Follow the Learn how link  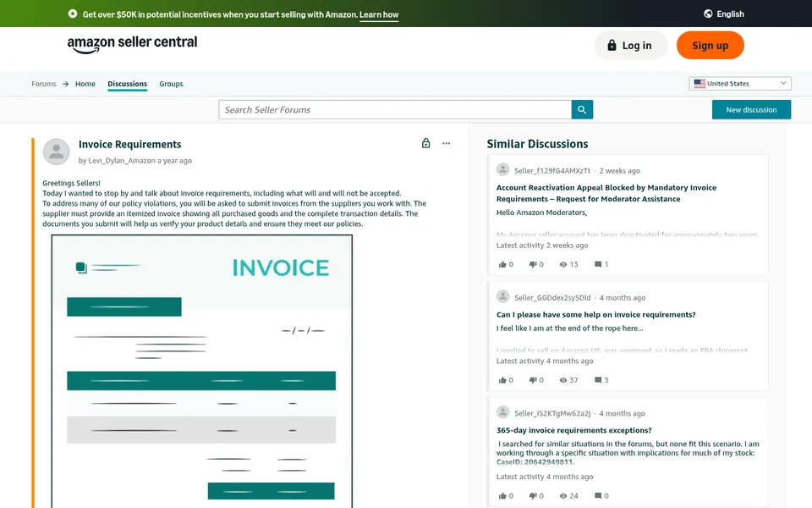(x=379, y=14)
